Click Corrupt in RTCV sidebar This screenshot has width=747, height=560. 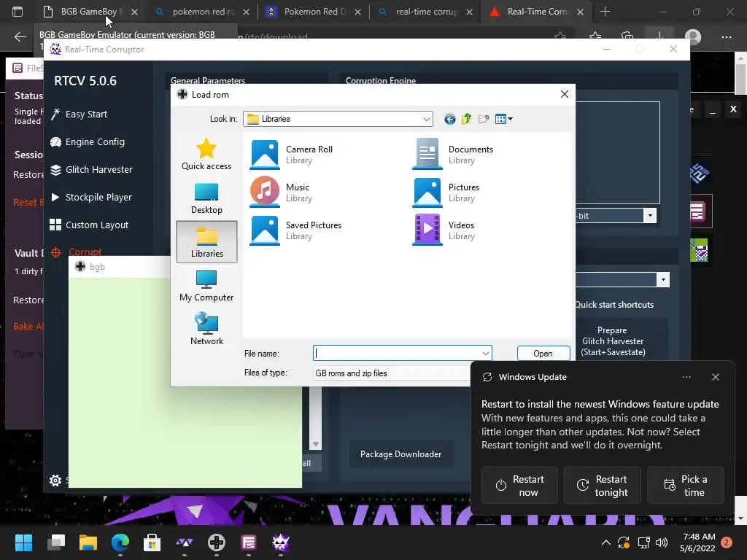tap(76, 252)
